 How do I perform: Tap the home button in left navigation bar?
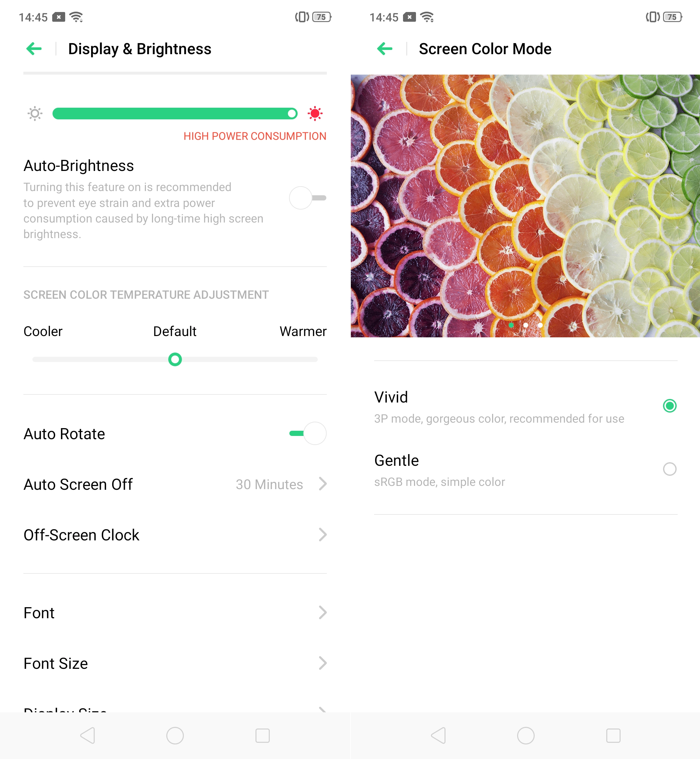tap(175, 736)
